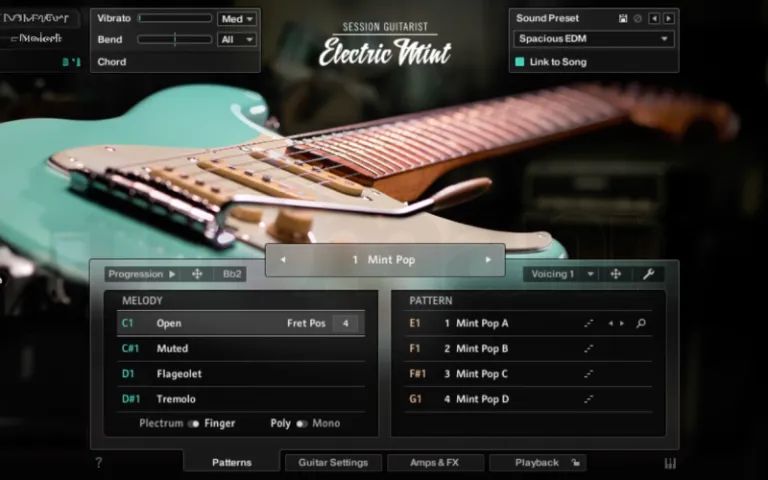The width and height of the screenshot is (768, 480).
Task: Select pattern 4 Mint Pop D
Action: click(528, 399)
